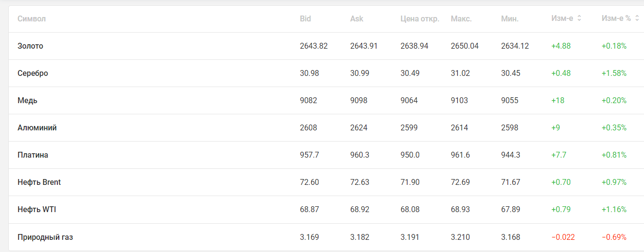Click the Ask column header
Screen dimensions: 644x252
pyautogui.click(x=356, y=19)
